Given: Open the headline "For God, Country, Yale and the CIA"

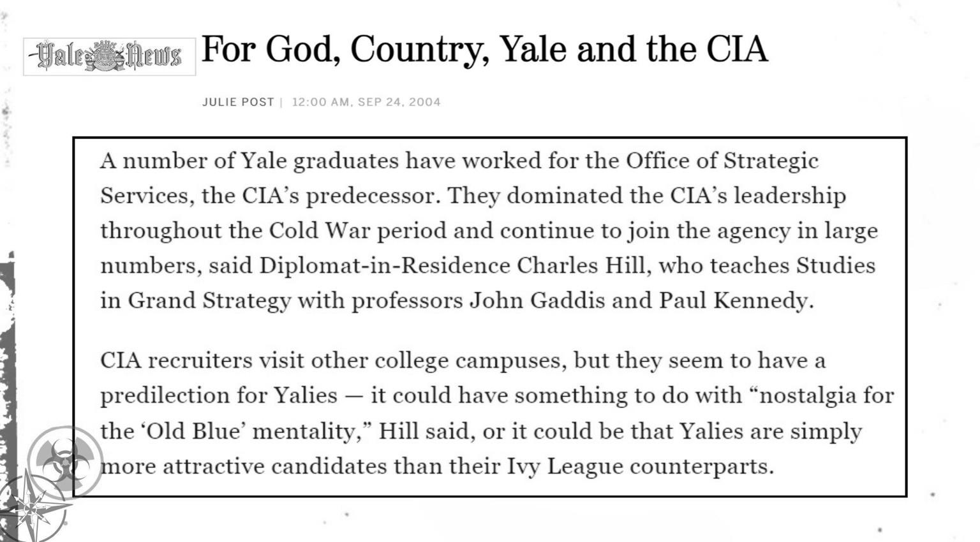Looking at the screenshot, I should coord(484,49).
